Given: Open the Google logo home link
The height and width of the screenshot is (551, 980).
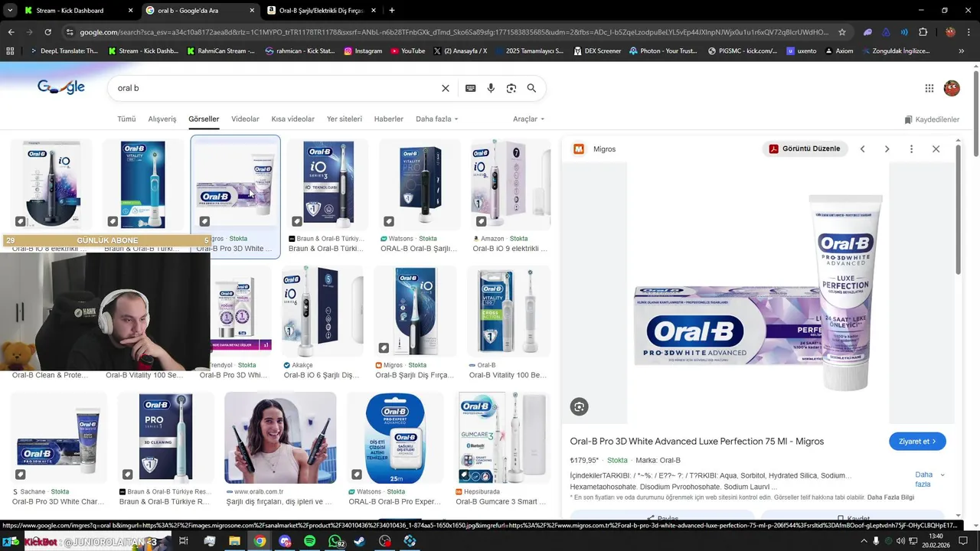Looking at the screenshot, I should (61, 88).
